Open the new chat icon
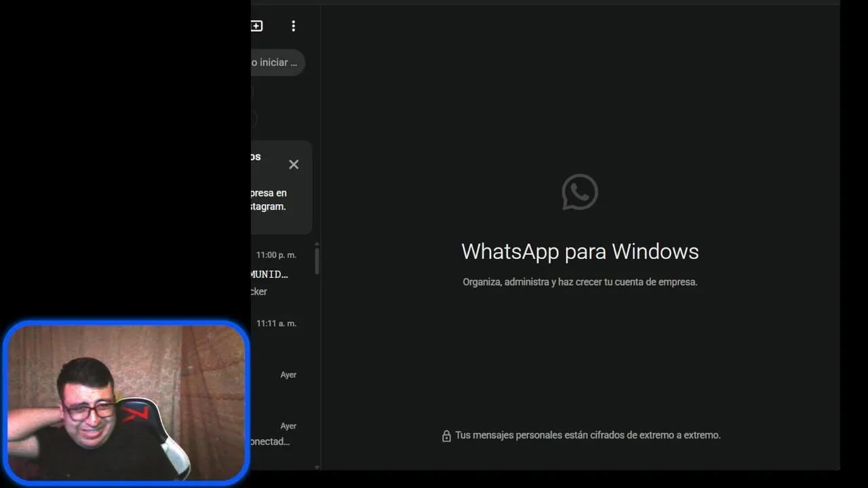 point(256,26)
